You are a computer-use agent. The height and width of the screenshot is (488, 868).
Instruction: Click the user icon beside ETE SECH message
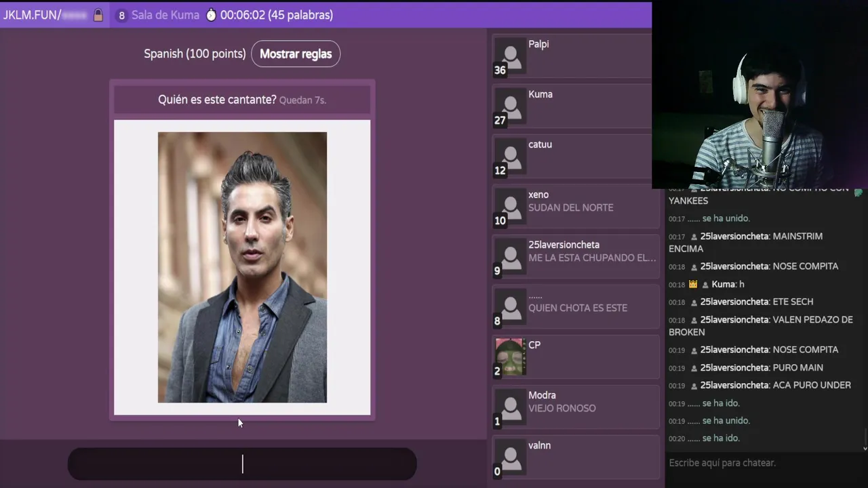(694, 302)
